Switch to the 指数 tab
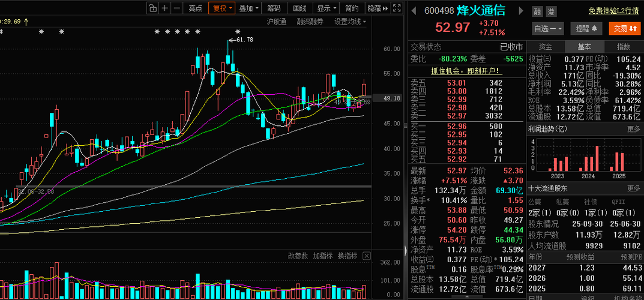The image size is (644, 300). (623, 47)
